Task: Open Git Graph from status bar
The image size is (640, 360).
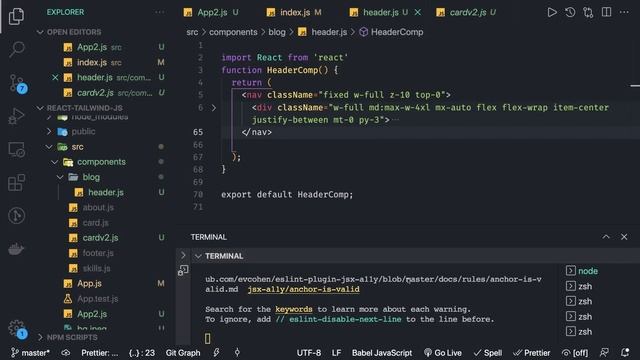Action: [183, 353]
